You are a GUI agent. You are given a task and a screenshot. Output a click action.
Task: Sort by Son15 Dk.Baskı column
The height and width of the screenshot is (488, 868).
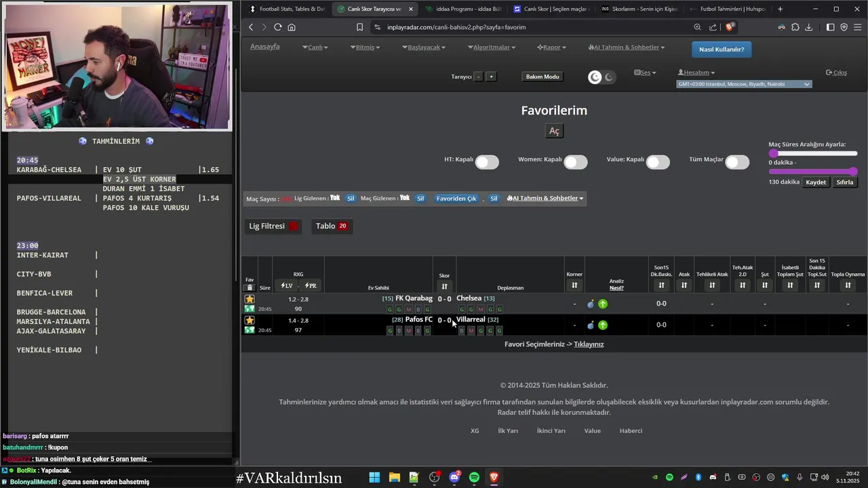click(661, 285)
